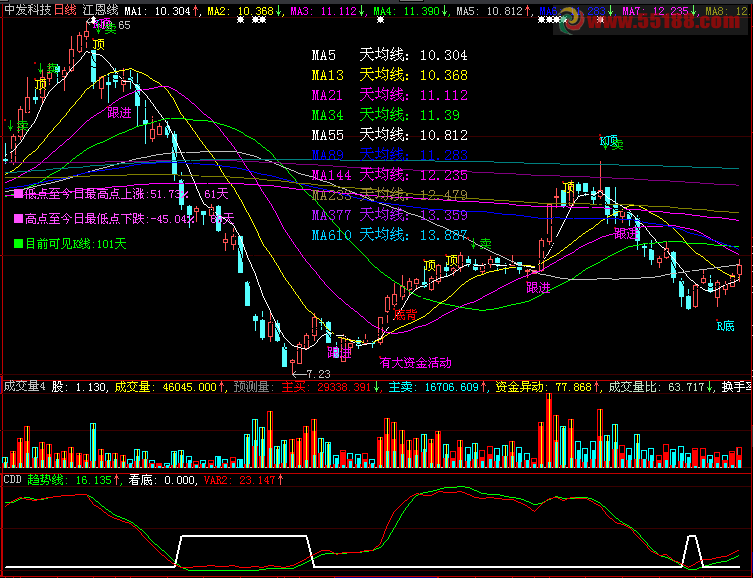This screenshot has width=753, height=578.
Task: Click the 低点至今日最高点上涨:51.73% statistic
Action: [101, 194]
